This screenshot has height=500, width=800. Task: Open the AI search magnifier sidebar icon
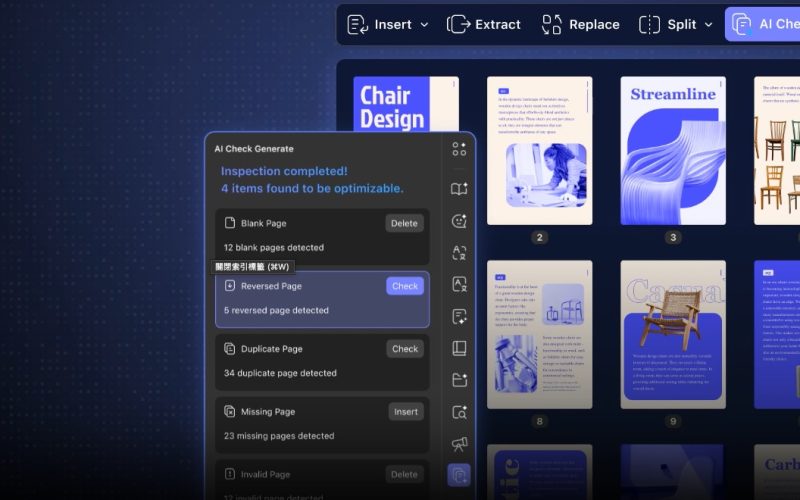click(x=459, y=412)
